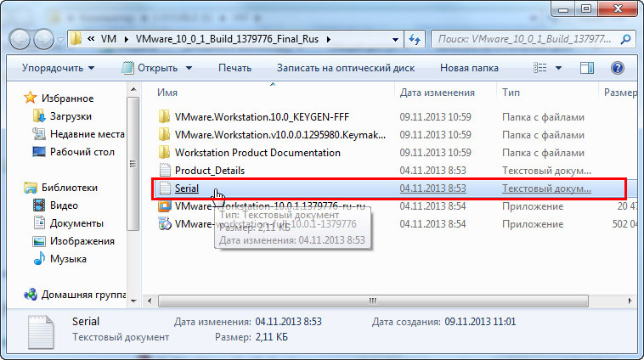Click the Библиотеки icon
This screenshot has width=644, height=360.
pos(30,188)
